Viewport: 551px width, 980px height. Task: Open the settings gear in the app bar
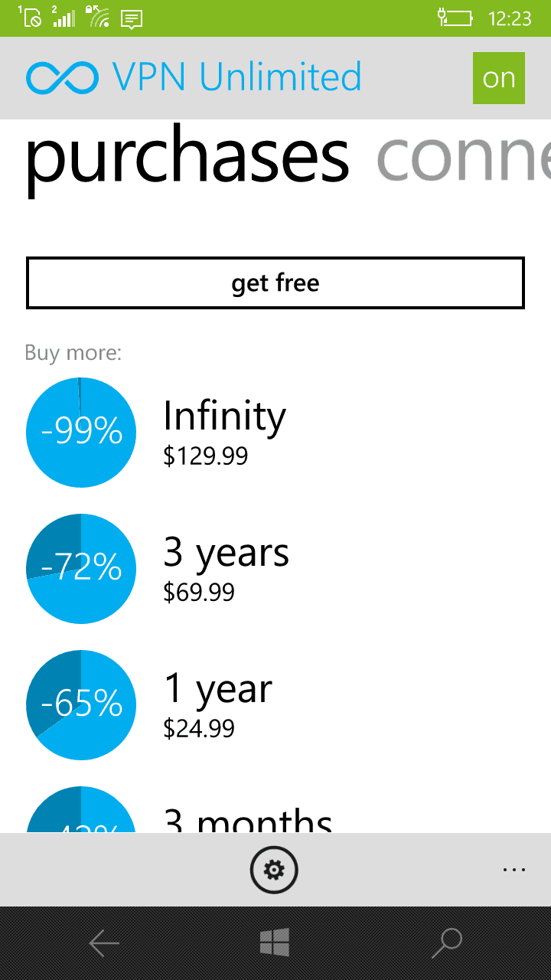274,870
